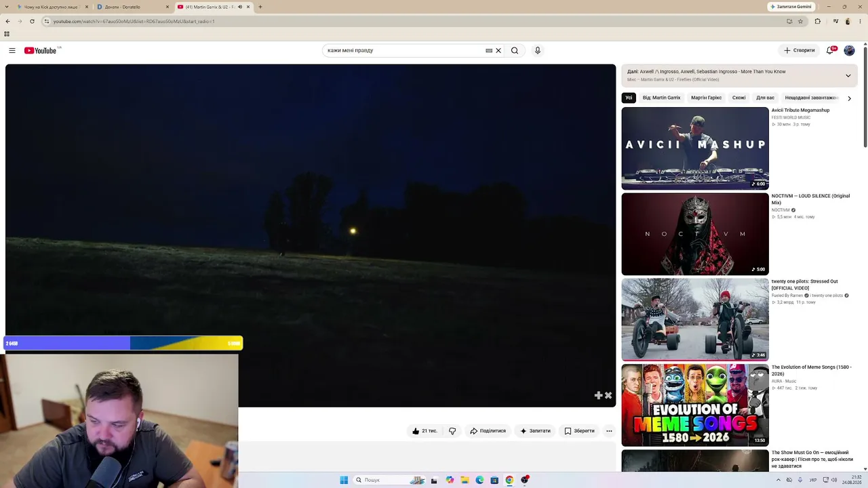Click the plus icon on the video overlay
This screenshot has width=868, height=488.
pyautogui.click(x=598, y=395)
